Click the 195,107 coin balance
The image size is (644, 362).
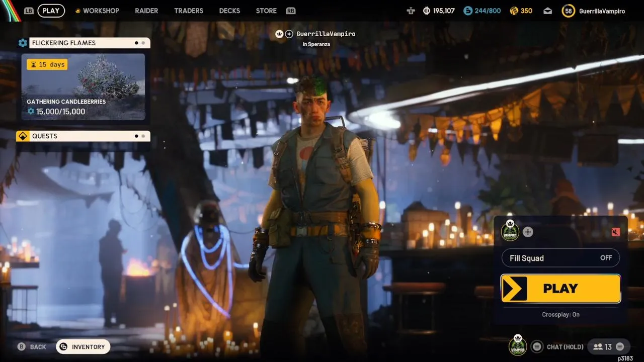pyautogui.click(x=443, y=11)
